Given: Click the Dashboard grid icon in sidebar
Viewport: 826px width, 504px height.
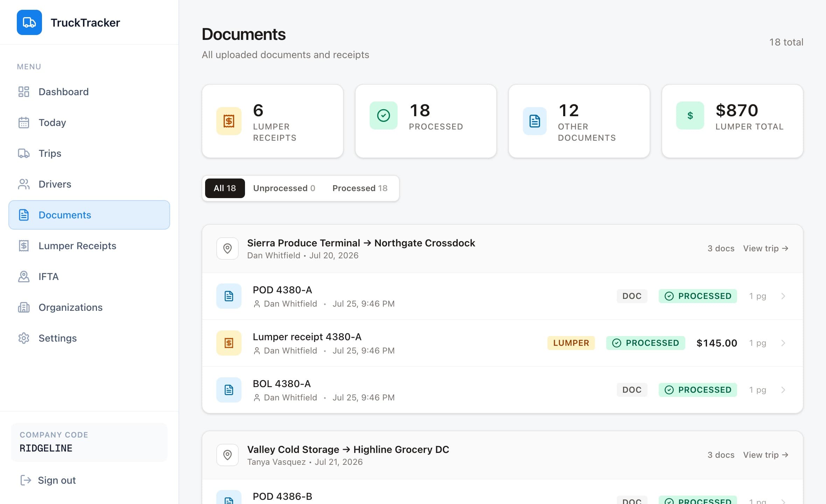Looking at the screenshot, I should [23, 92].
